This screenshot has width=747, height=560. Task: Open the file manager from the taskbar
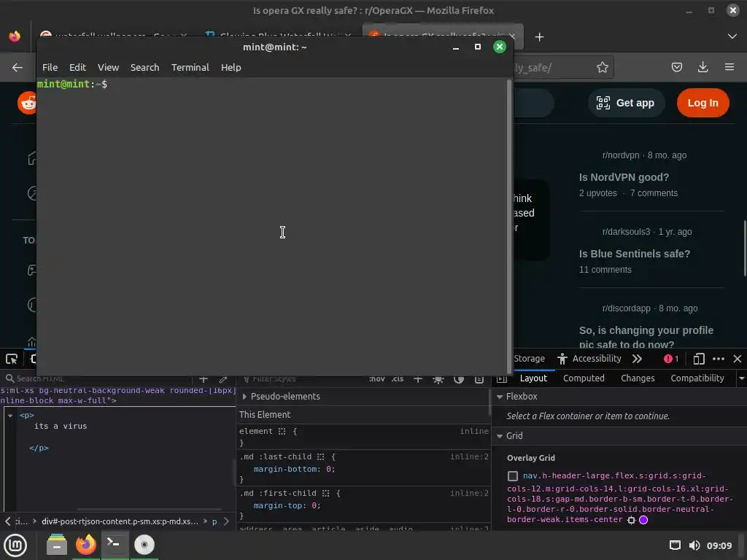click(x=57, y=545)
